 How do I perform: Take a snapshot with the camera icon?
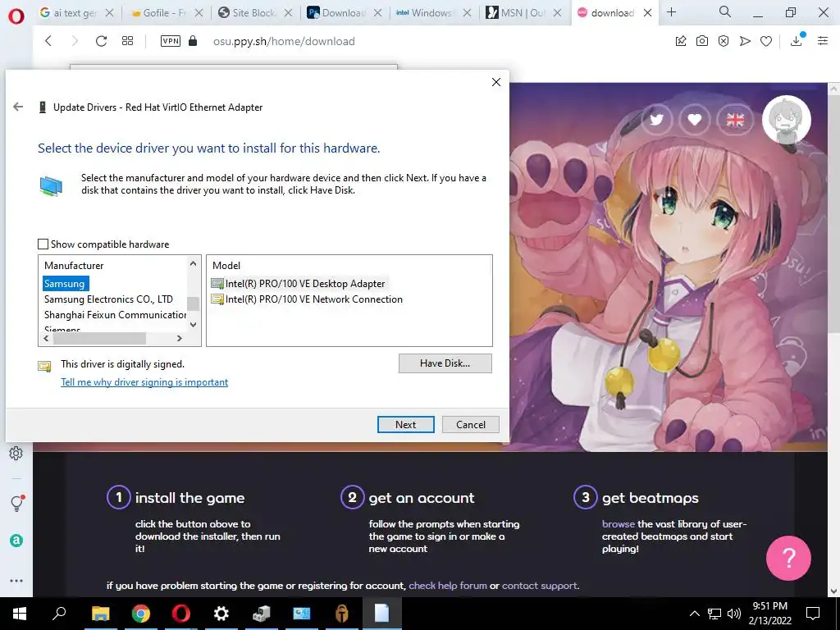[702, 41]
